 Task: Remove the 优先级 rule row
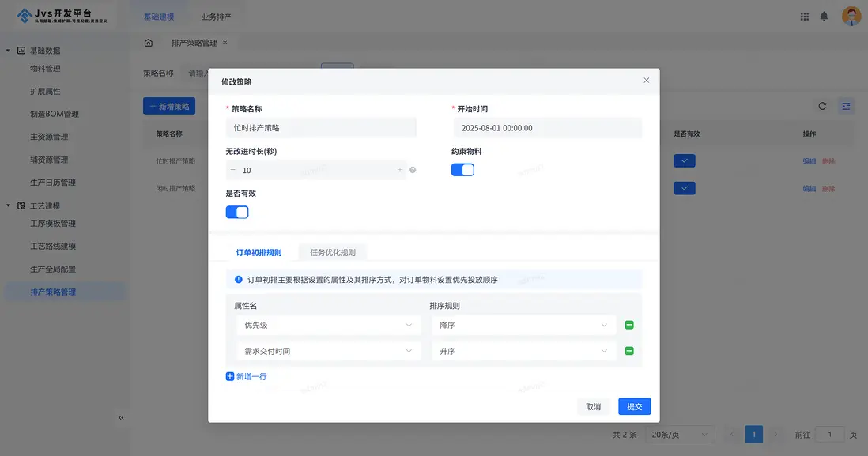click(x=628, y=325)
